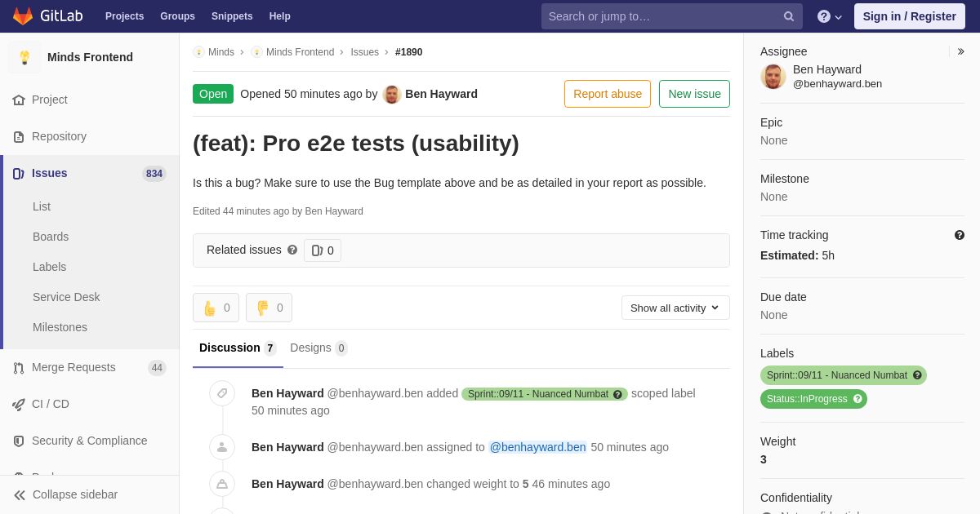
Task: Click the Minds breadcrumb link
Action: point(221,52)
